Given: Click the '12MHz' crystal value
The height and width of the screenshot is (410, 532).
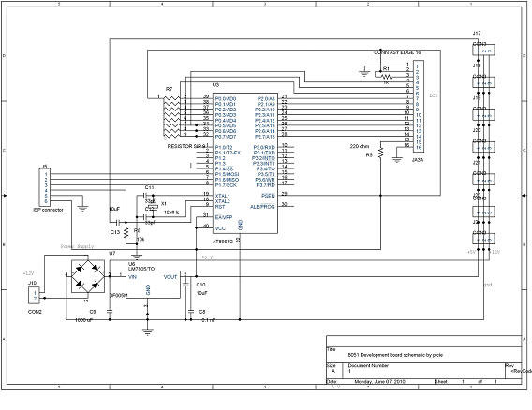Looking at the screenshot, I should (x=171, y=212).
